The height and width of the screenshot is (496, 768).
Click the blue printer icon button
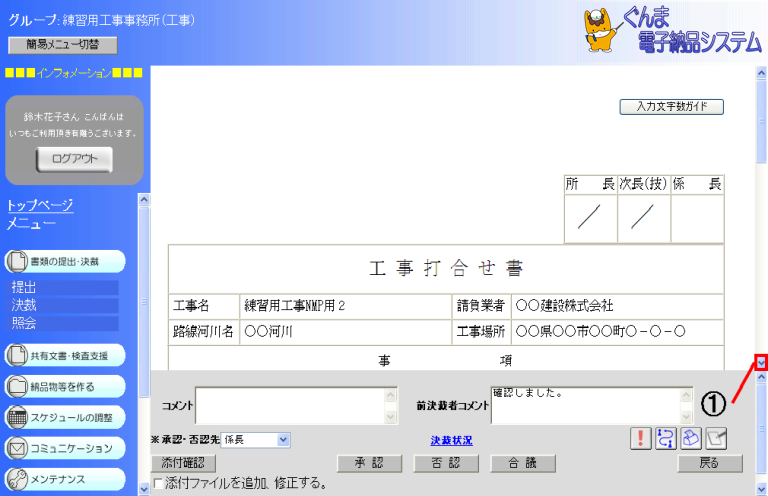point(691,438)
